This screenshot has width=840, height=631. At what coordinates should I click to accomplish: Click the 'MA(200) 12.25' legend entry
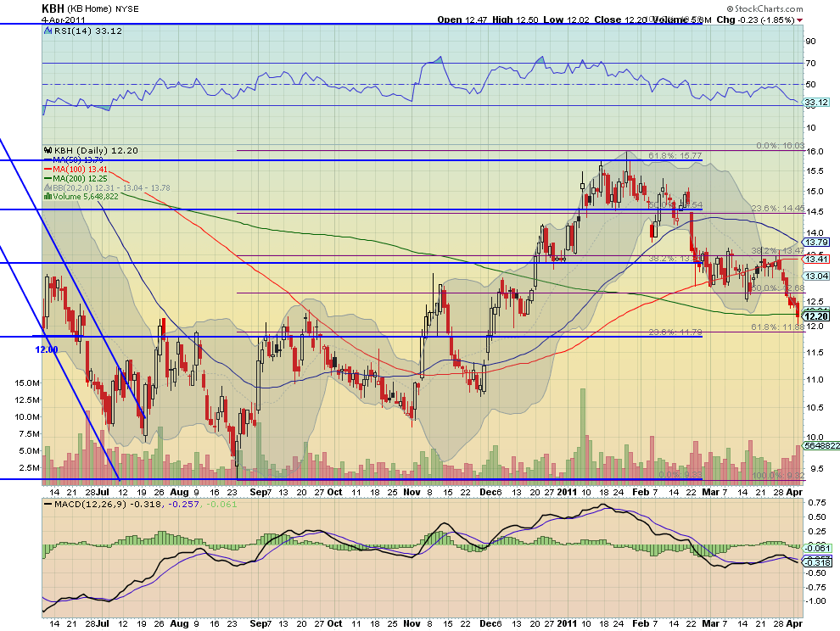(80, 178)
